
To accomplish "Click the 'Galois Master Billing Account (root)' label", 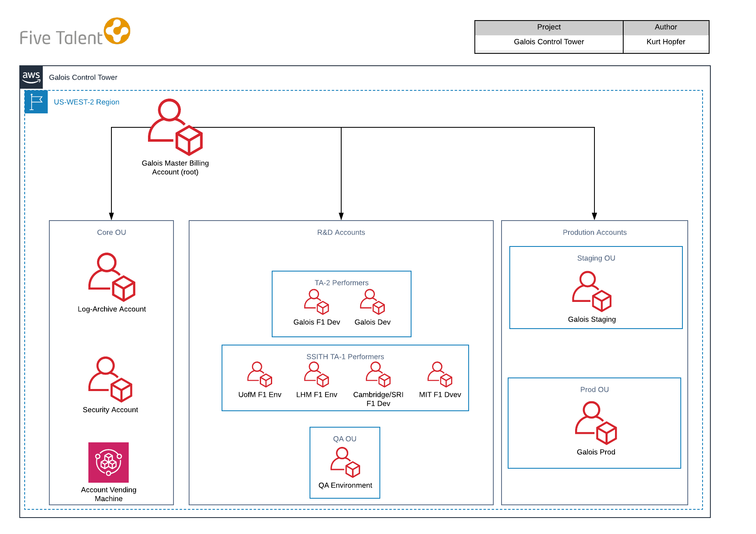I will (x=175, y=168).
